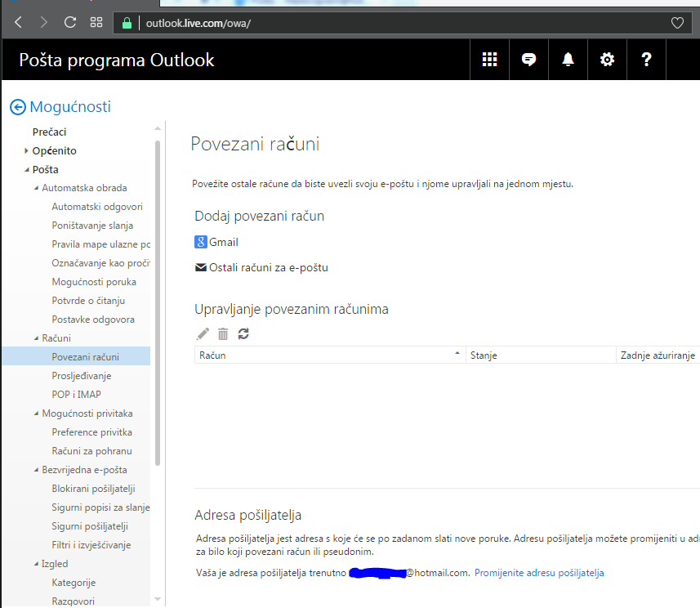Click the pencil edit account icon
The width and height of the screenshot is (700, 608).
tap(203, 333)
